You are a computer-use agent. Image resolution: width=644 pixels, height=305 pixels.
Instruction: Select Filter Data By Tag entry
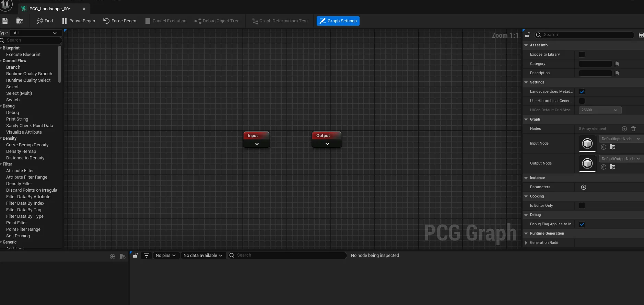24,210
